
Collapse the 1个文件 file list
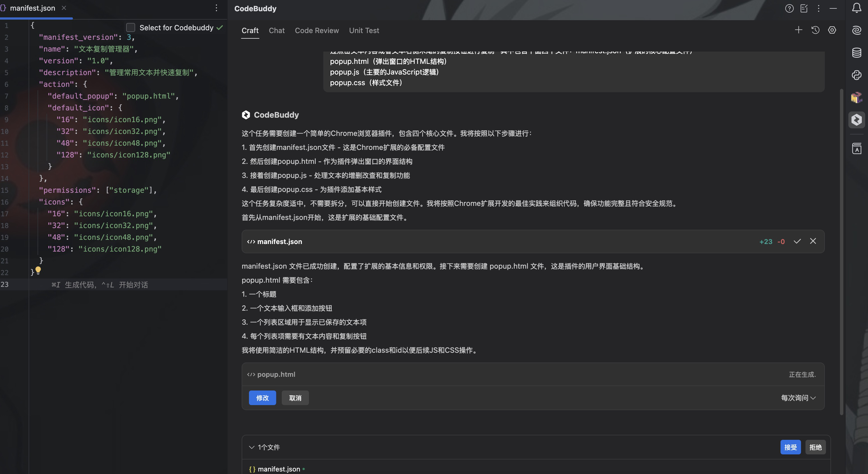point(251,447)
